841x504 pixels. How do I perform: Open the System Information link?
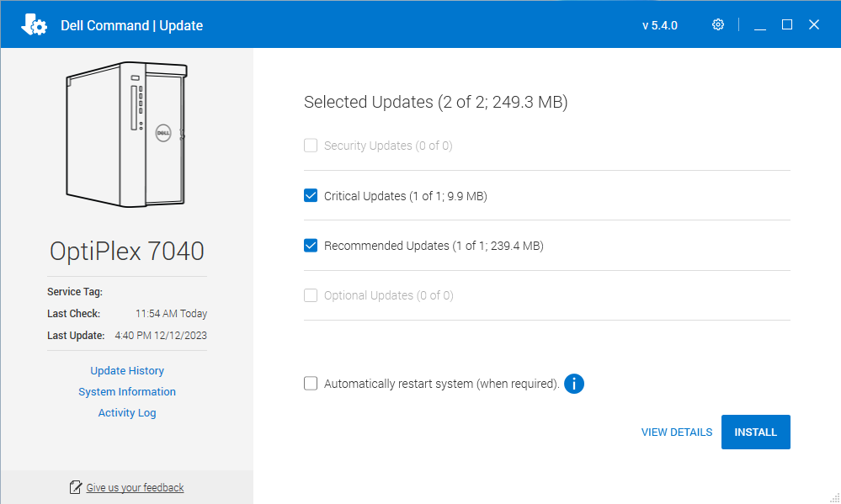tap(127, 391)
